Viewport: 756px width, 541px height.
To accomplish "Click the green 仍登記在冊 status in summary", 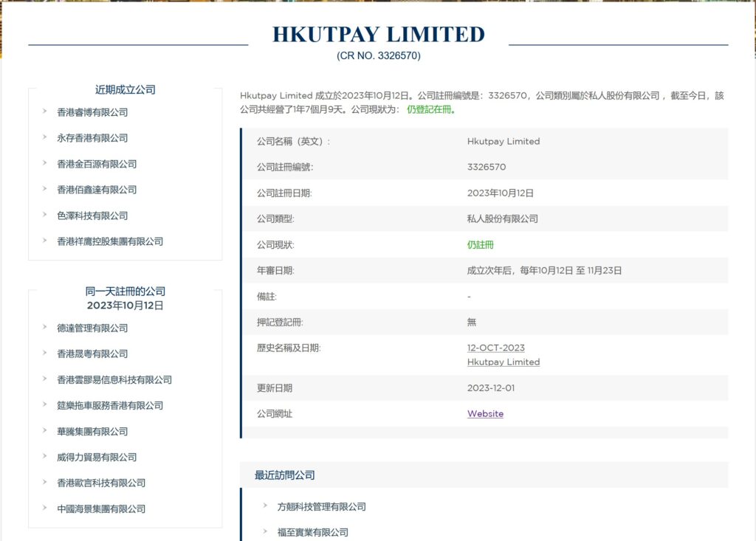I will (431, 109).
